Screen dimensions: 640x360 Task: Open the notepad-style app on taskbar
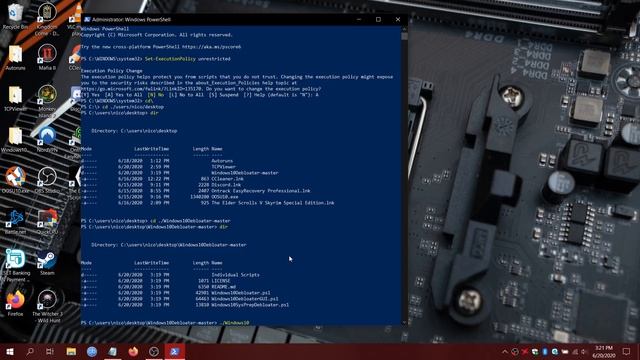113,351
